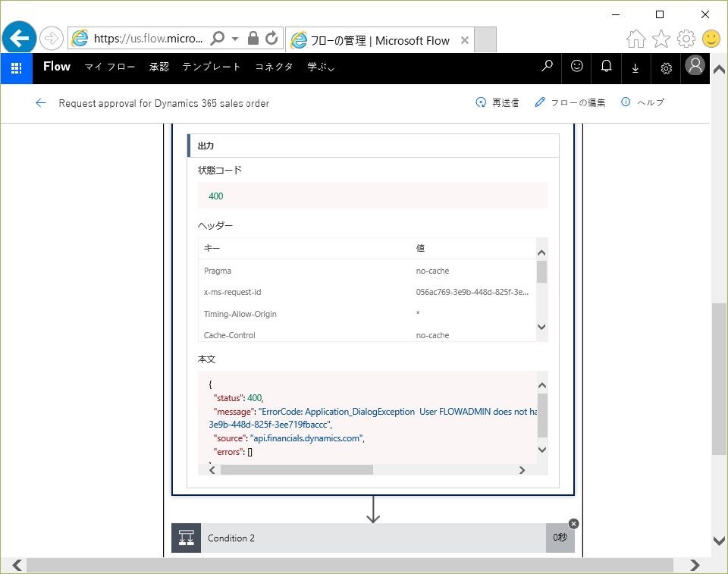The height and width of the screenshot is (574, 728).
Task: Click the cancelled X badge on Condition 2
Action: pyautogui.click(x=574, y=524)
